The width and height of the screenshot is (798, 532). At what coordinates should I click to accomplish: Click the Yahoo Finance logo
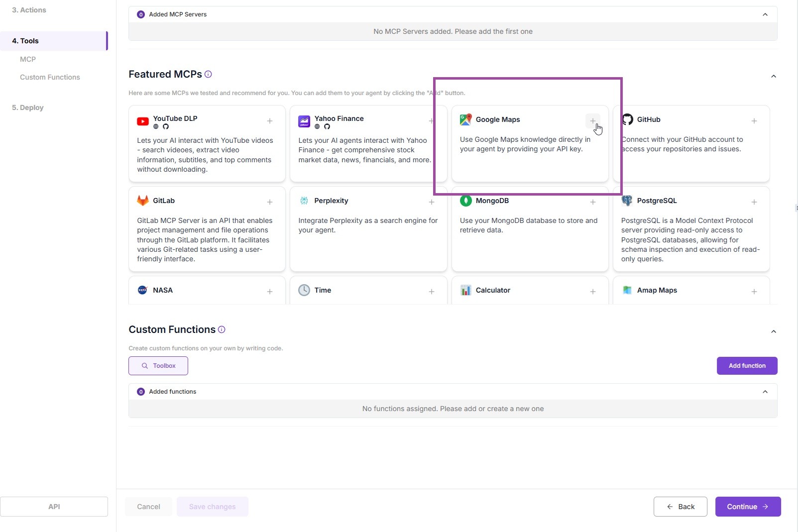(304, 121)
